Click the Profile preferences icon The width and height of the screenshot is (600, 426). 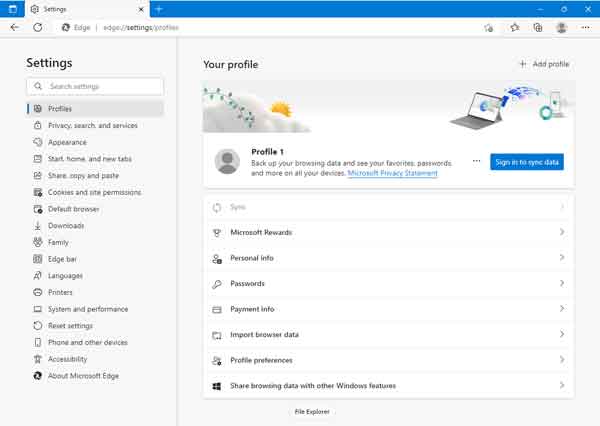tap(217, 361)
